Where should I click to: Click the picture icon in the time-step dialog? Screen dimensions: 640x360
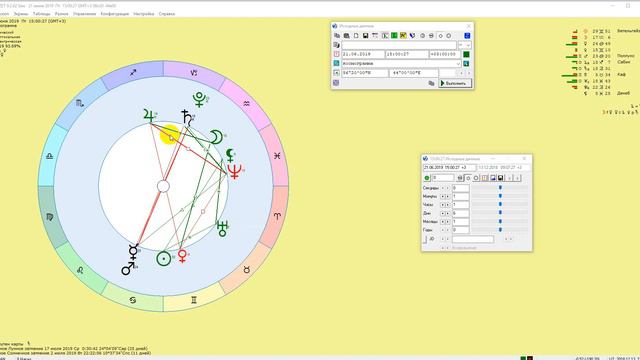(x=493, y=178)
